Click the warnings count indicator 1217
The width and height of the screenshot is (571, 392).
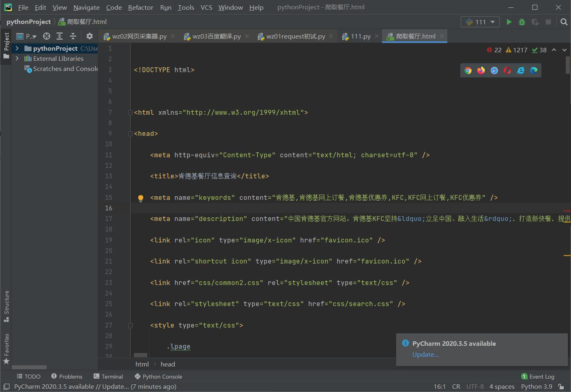click(x=517, y=50)
